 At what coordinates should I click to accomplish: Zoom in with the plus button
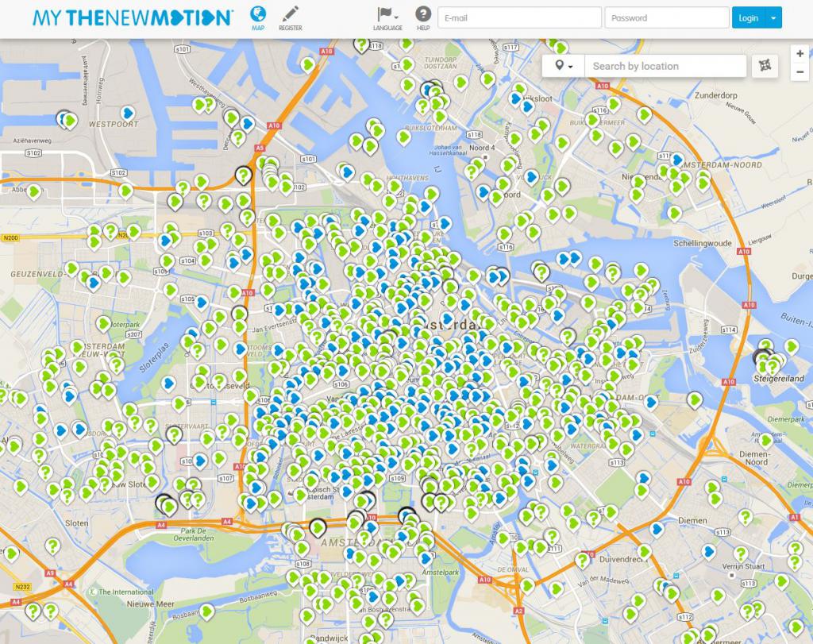tap(800, 53)
